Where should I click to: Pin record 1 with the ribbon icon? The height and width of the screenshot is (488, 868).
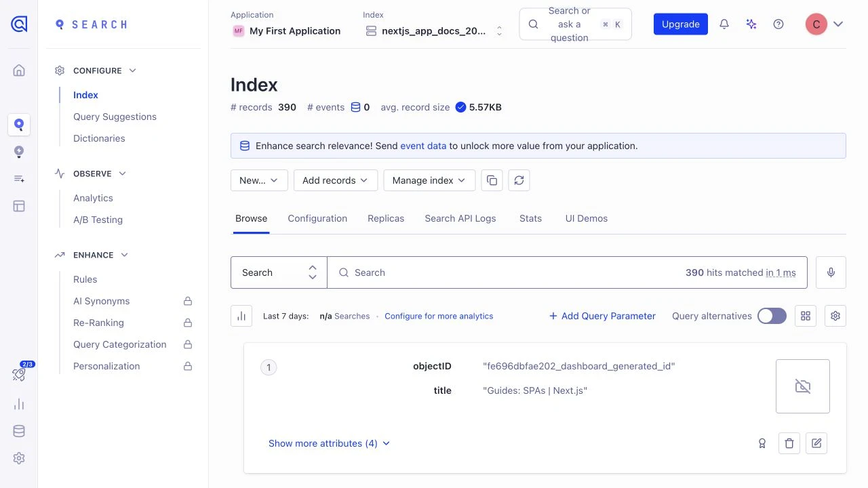point(762,443)
